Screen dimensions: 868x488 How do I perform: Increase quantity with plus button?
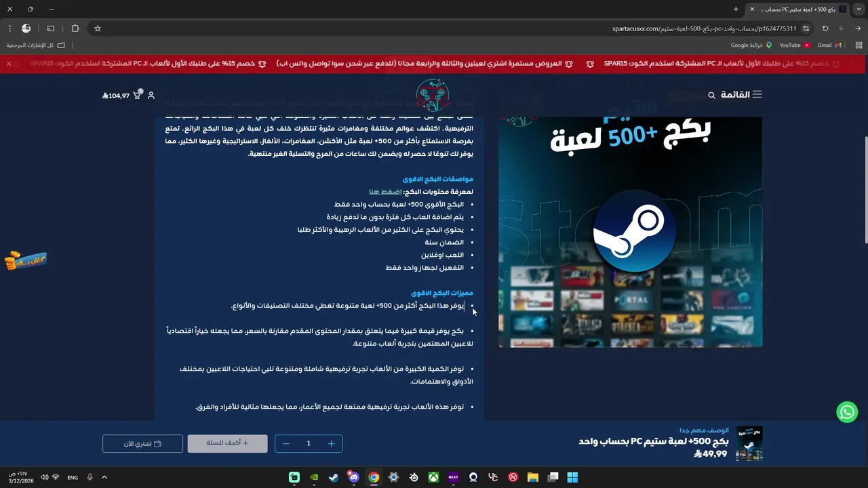tap(331, 443)
